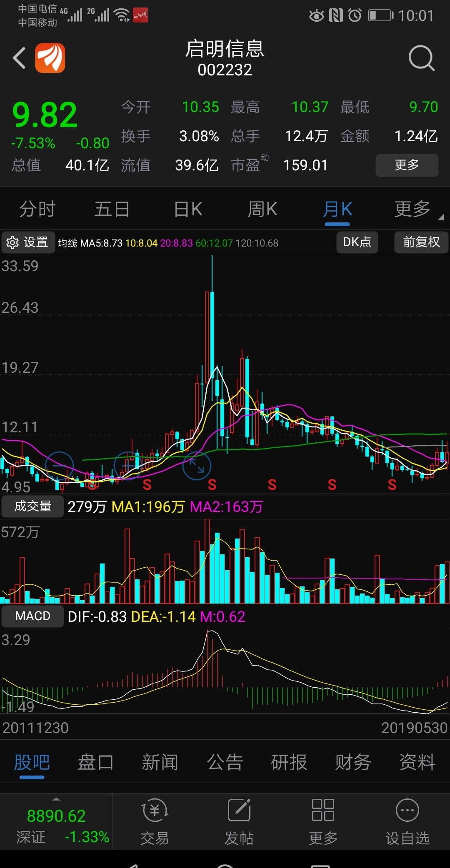Open the 前复权 adjustment dropdown
Image resolution: width=450 pixels, height=868 pixels.
[x=421, y=242]
